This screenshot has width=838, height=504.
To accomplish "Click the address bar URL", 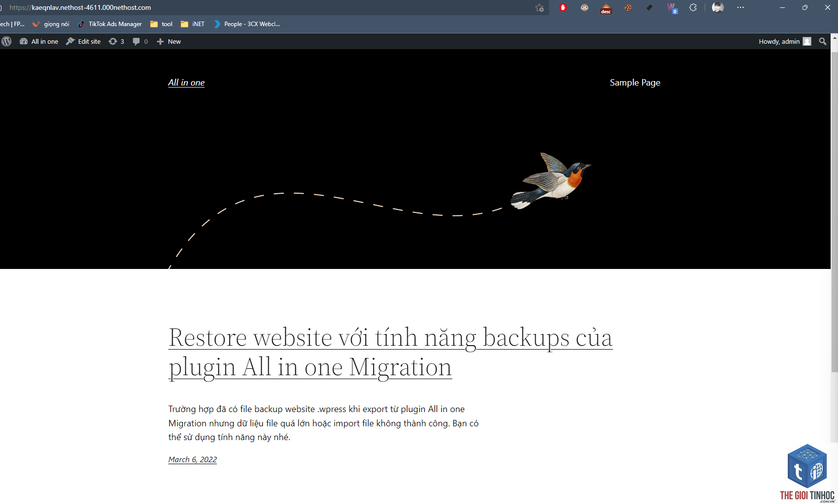I will [80, 7].
